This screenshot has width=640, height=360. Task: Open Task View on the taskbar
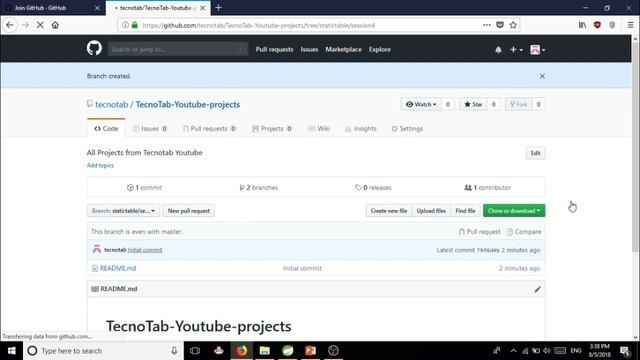click(195, 351)
